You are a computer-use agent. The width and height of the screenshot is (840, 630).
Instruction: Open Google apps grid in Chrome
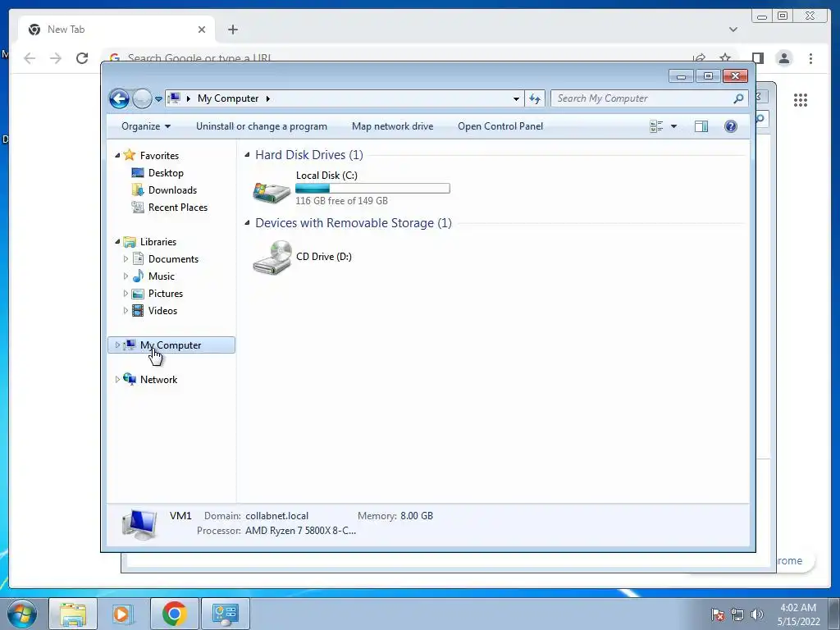pos(801,99)
